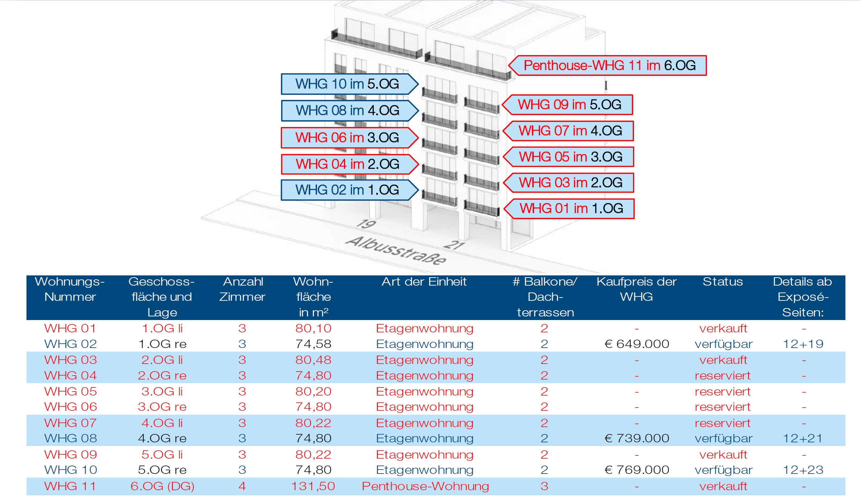Click the WHG 05 im 3.OG callout
The width and height of the screenshot is (861, 504).
tap(570, 157)
